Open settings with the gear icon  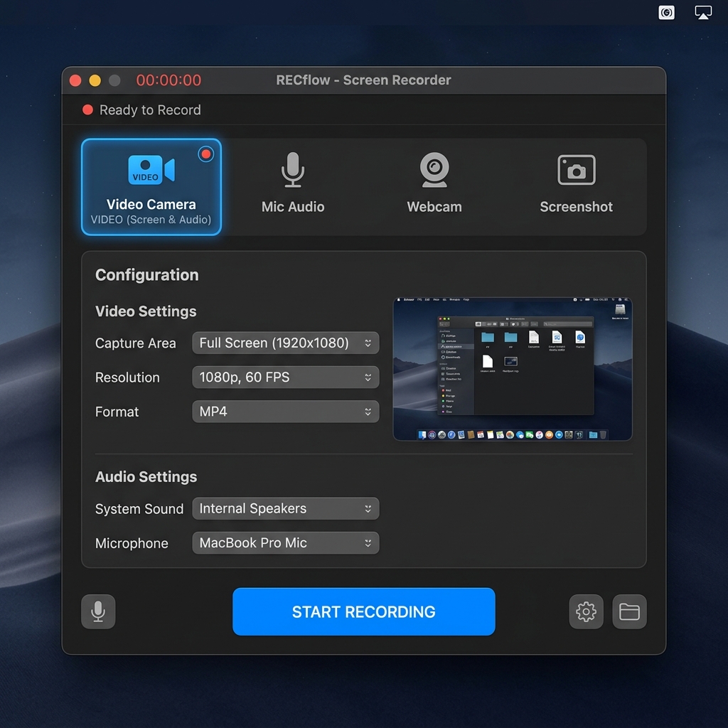click(587, 612)
